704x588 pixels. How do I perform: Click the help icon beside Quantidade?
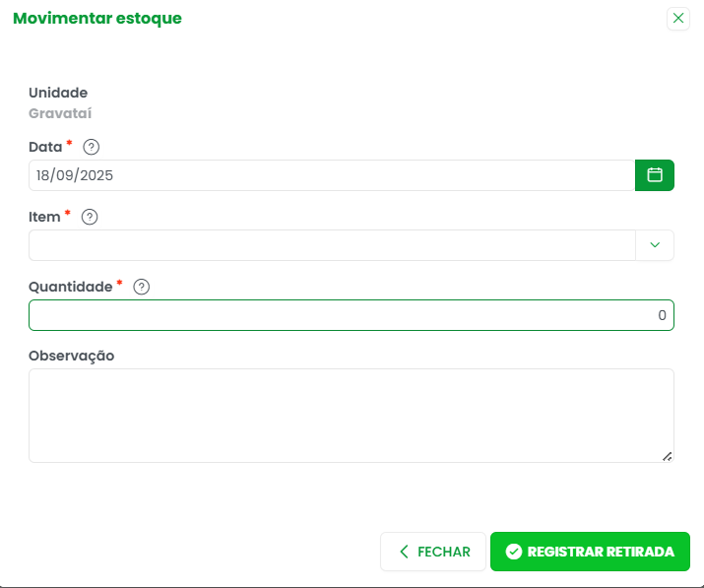click(141, 287)
